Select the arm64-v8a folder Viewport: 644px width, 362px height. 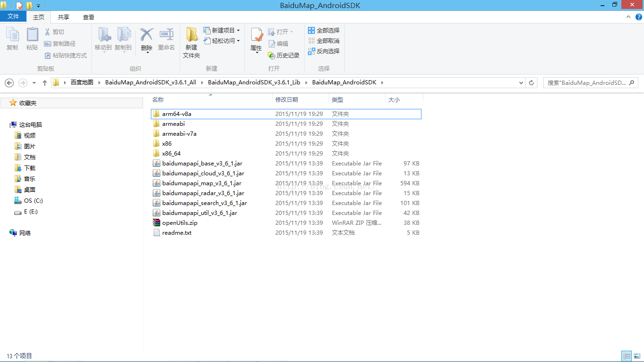tap(286, 114)
